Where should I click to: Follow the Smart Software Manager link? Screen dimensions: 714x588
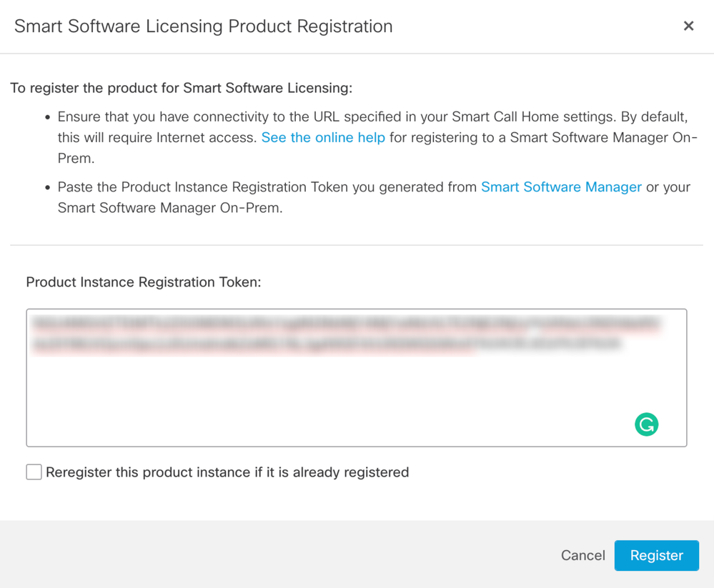pyautogui.click(x=561, y=187)
